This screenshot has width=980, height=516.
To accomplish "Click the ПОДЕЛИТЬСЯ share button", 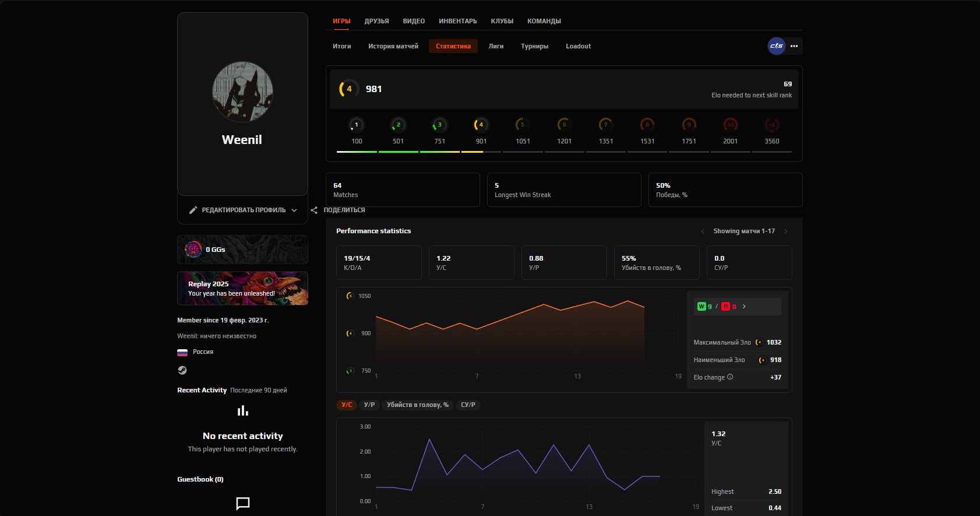I will click(x=344, y=210).
